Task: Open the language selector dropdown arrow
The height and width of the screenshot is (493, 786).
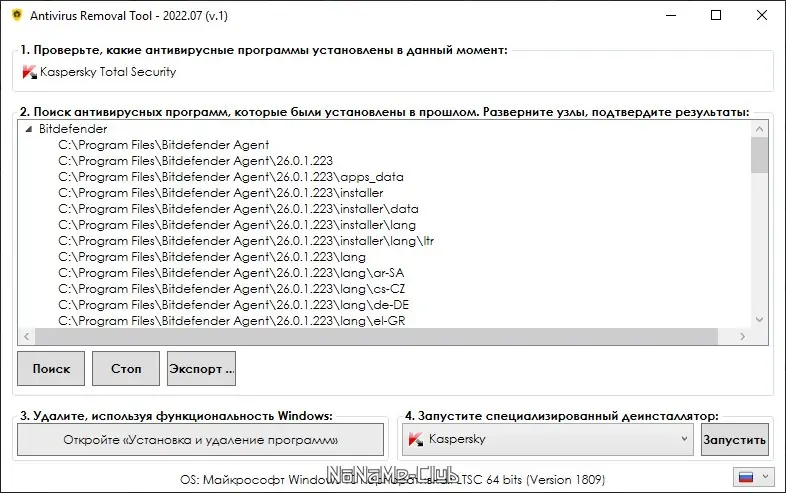Action: (x=765, y=476)
